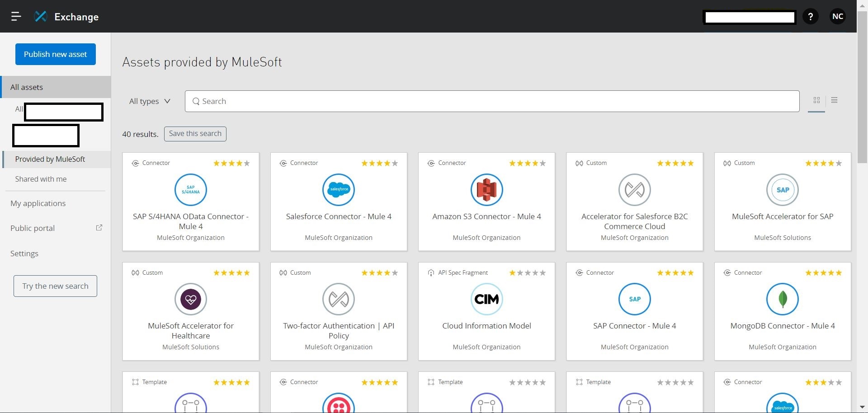Click the Connector type icon on the MongoDB card
Screen dimensions: 868x413
click(727, 273)
